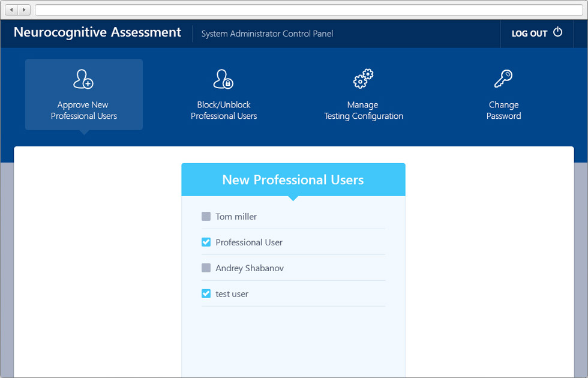Click the power icon beside Log Out

pos(557,32)
